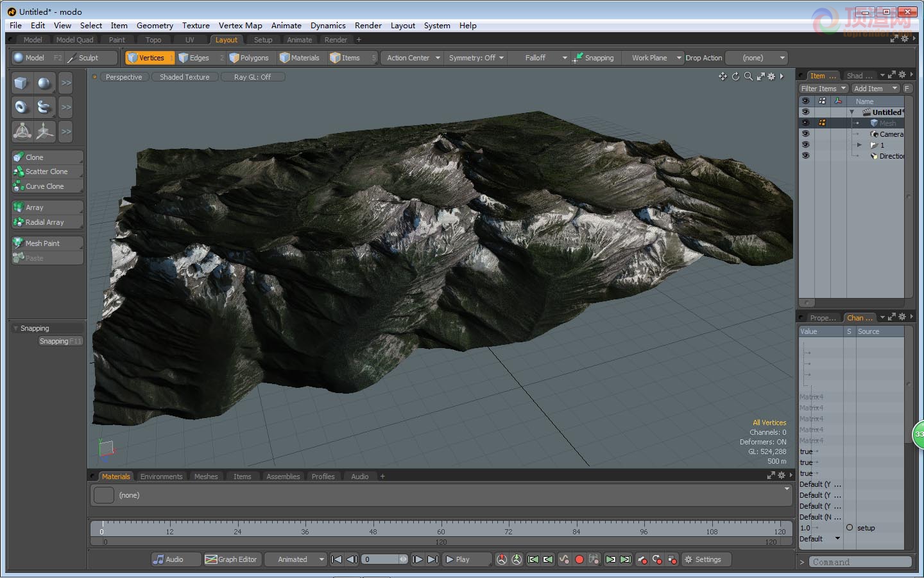Rotate viewport using the orbit icon
Image resolution: width=924 pixels, height=578 pixels.
(x=736, y=76)
